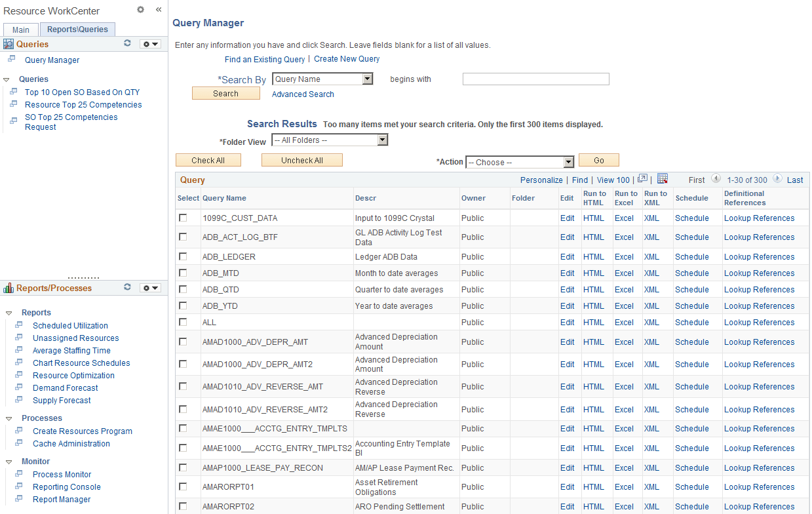Download the Query grid to a spreadsheet
Screen dimensions: 812x514
[663, 179]
